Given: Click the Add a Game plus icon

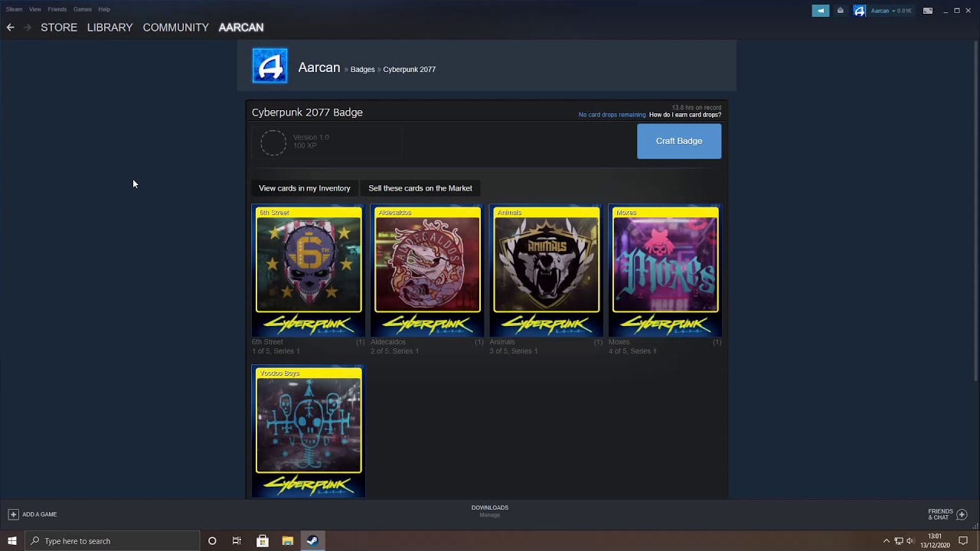Looking at the screenshot, I should point(13,514).
